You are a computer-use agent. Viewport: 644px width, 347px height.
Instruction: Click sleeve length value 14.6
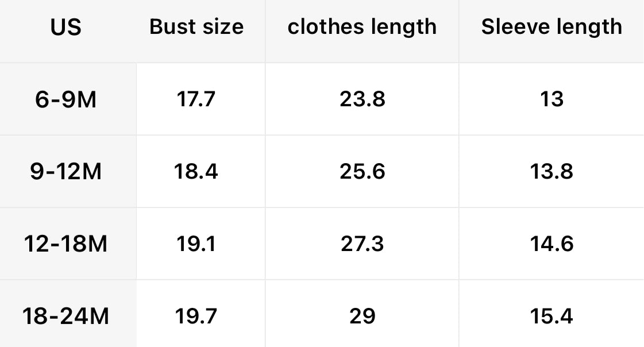click(x=552, y=244)
